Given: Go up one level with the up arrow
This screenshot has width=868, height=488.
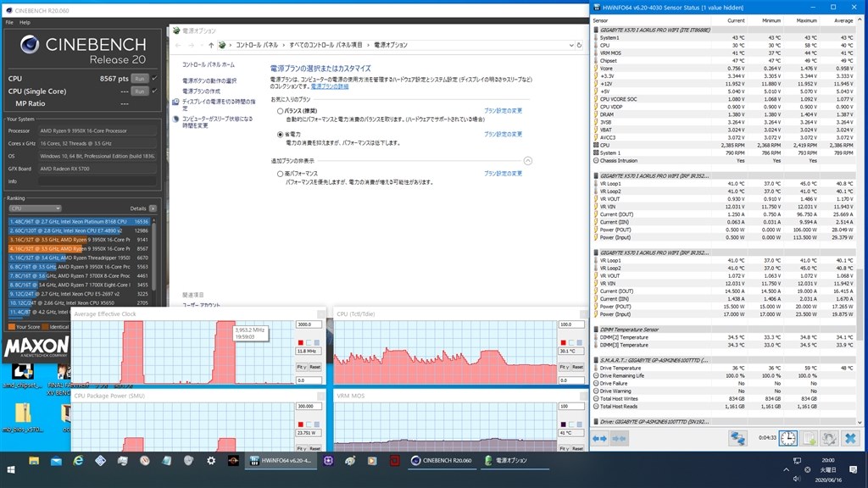Looking at the screenshot, I should point(211,46).
